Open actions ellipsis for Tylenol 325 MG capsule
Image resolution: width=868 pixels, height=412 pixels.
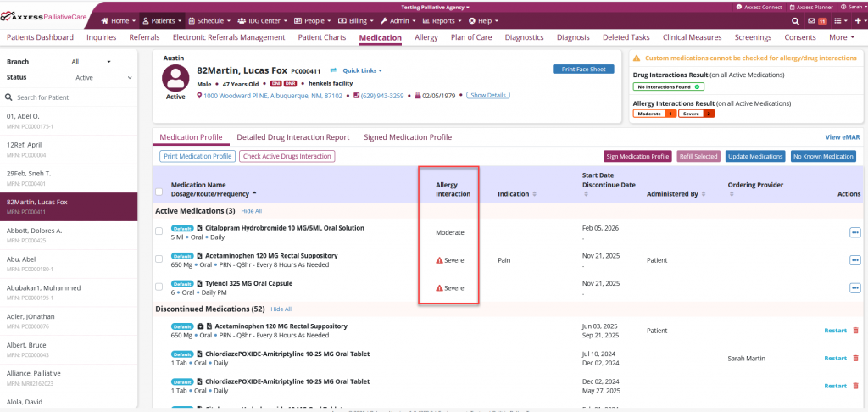click(x=854, y=287)
